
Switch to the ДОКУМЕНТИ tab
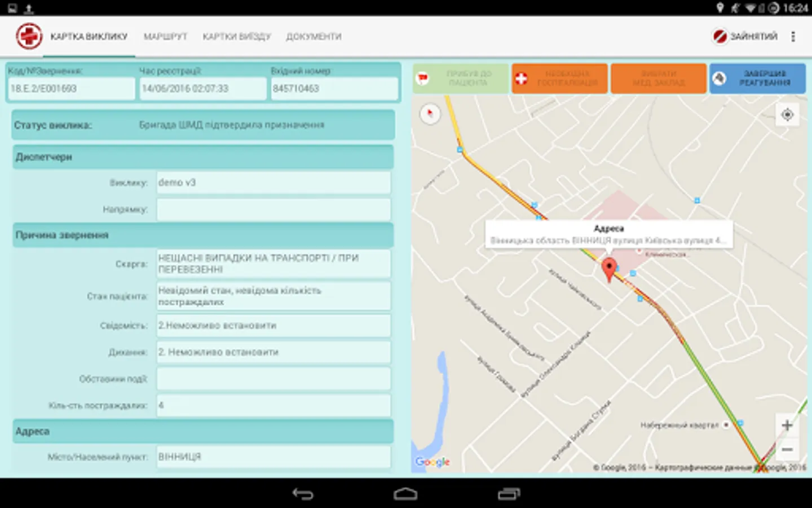click(314, 37)
